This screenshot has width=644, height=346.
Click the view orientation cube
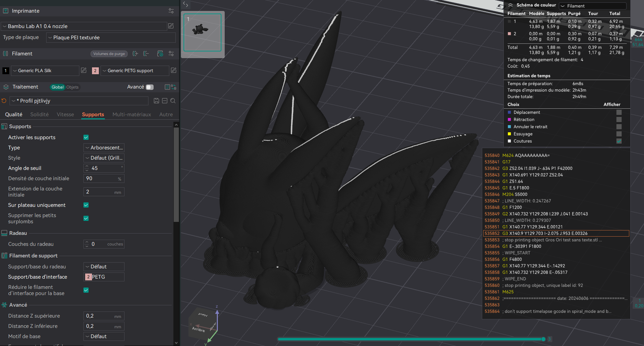(x=203, y=324)
